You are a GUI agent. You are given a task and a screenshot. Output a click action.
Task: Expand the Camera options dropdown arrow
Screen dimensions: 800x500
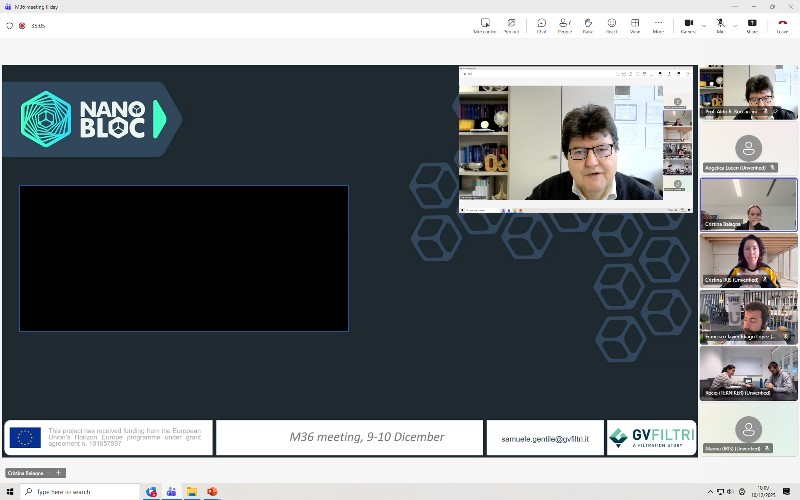pyautogui.click(x=703, y=25)
